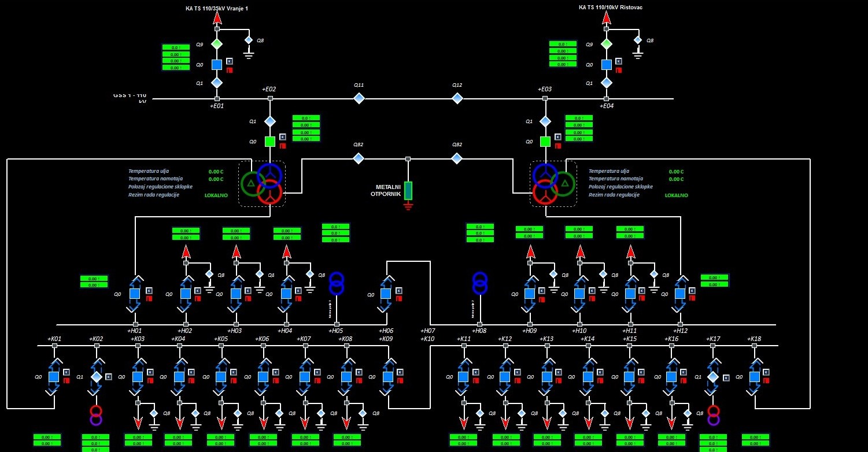Screen dimensions: 868x452
Task: Select Q9 disconnector on Vranje 1 feeder
Action: coord(217,44)
